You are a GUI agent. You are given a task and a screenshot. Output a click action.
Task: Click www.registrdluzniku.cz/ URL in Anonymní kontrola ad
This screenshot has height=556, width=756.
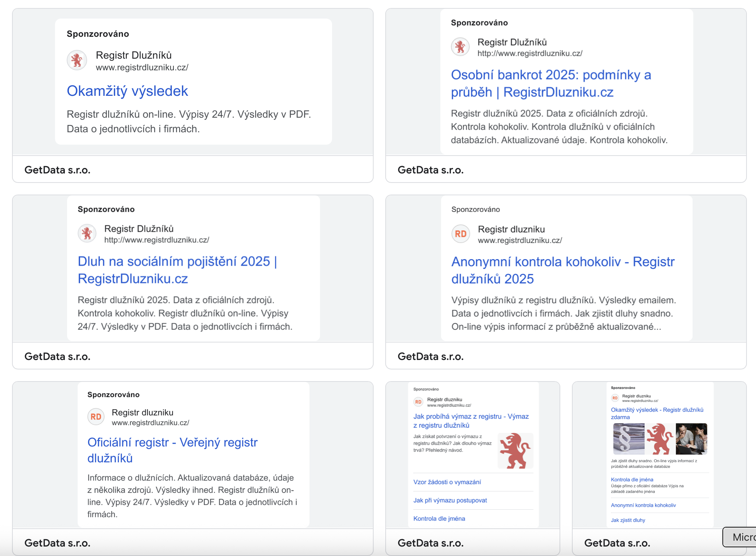tap(520, 240)
